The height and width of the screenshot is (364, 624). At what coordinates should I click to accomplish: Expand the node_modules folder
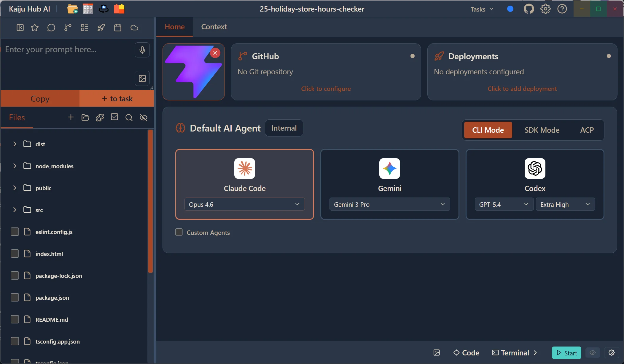[15, 166]
